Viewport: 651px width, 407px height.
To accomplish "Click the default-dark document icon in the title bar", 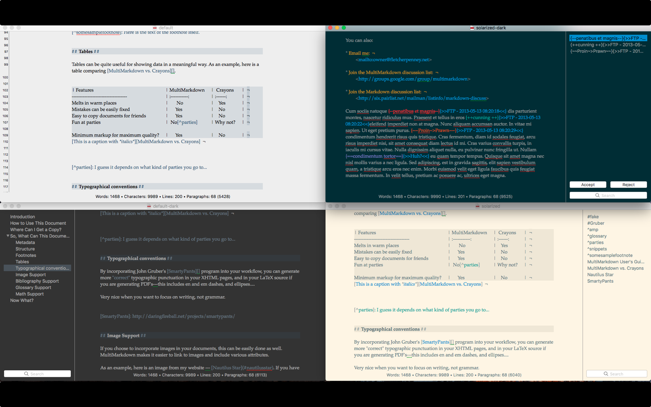I will [x=150, y=207].
